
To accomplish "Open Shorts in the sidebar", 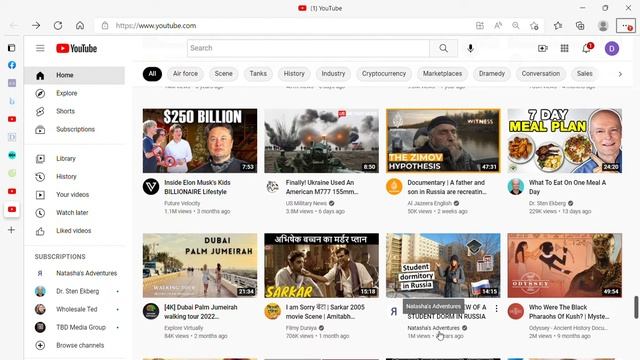I will pos(74,111).
